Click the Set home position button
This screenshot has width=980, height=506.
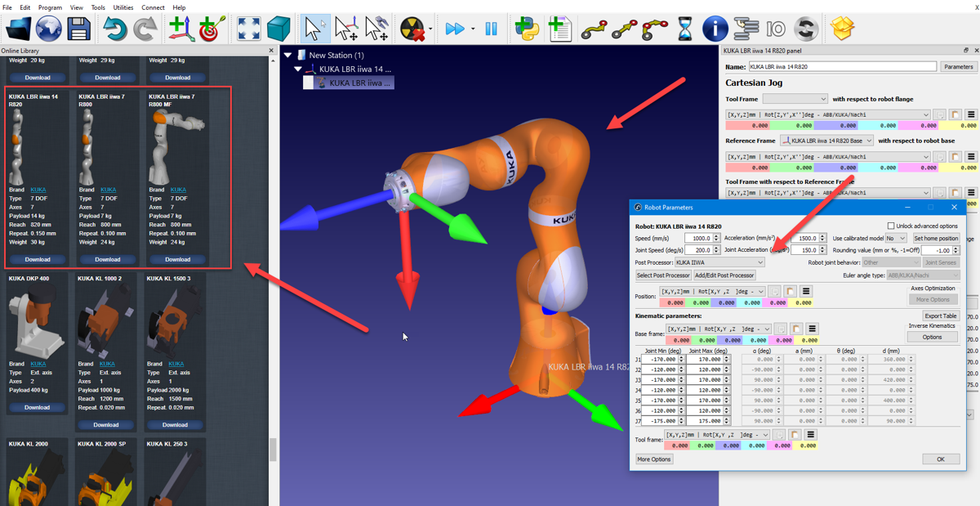(936, 239)
